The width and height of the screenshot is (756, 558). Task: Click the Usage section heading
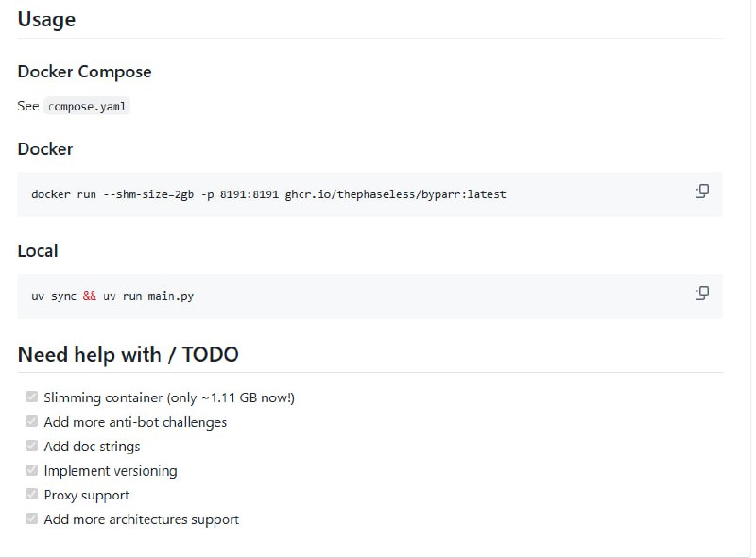coord(46,19)
